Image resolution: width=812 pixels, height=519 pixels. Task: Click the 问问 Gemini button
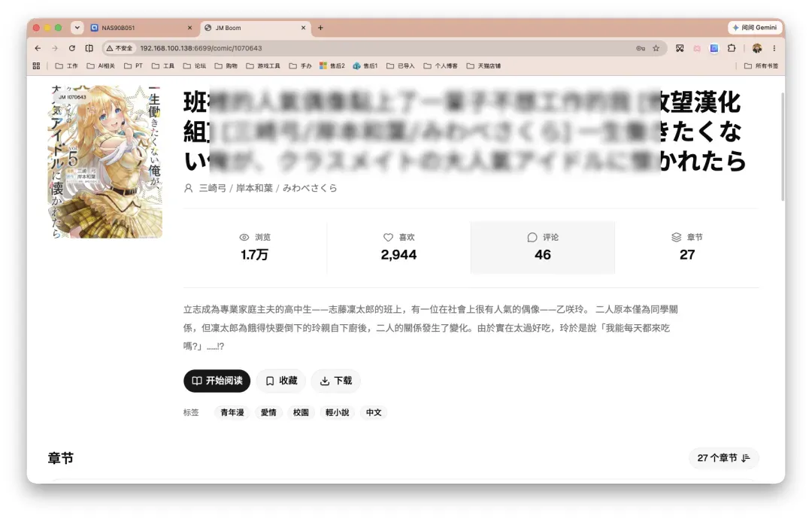click(x=755, y=27)
